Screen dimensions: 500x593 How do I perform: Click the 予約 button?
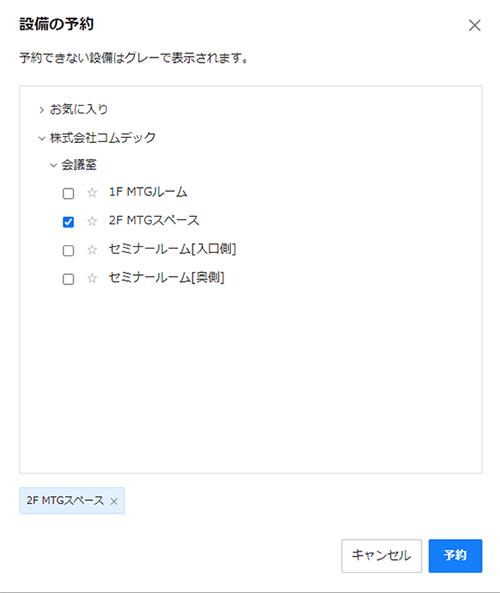[x=455, y=556]
